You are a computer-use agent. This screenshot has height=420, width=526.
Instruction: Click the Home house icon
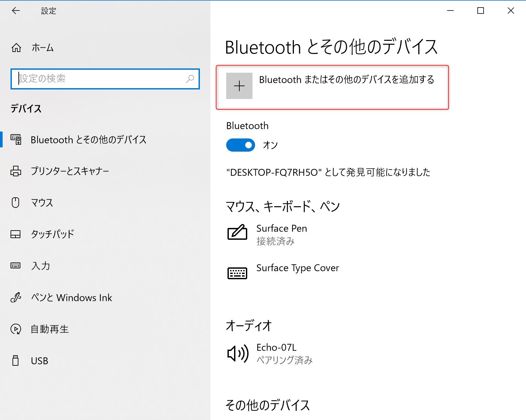tap(16, 48)
